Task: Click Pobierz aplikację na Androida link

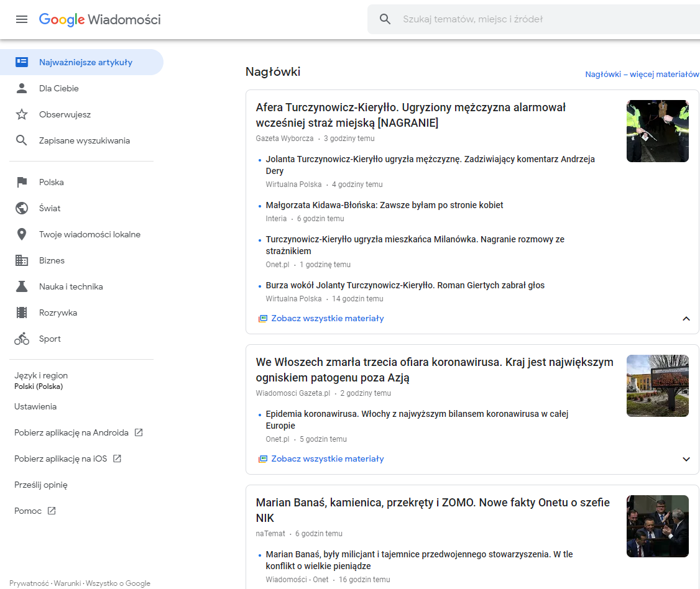Action: [71, 432]
